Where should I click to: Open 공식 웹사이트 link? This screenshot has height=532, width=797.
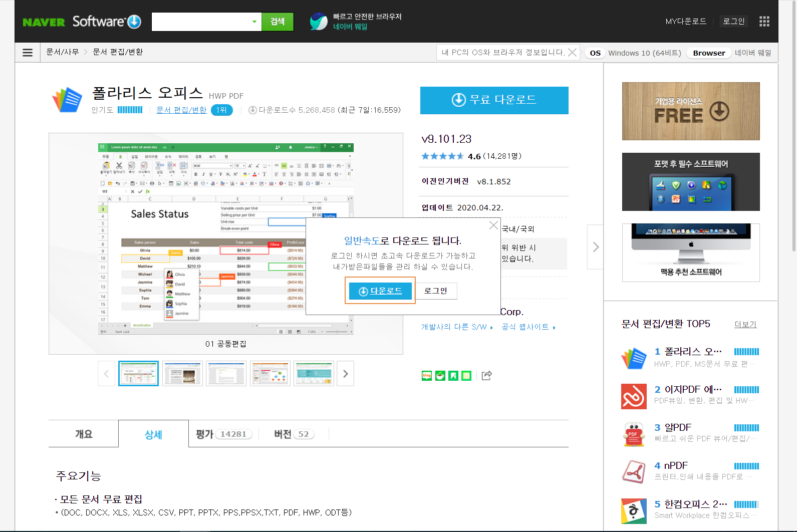point(528,327)
